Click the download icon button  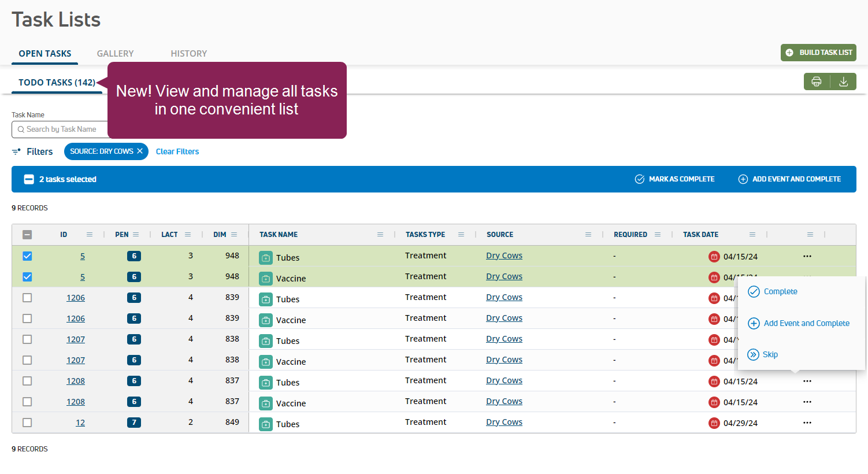[x=843, y=82]
